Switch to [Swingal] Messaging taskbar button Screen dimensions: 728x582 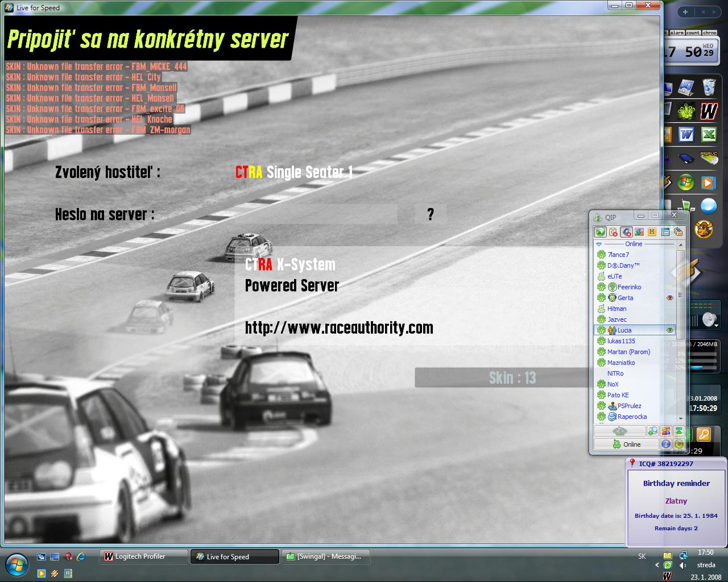(x=326, y=556)
